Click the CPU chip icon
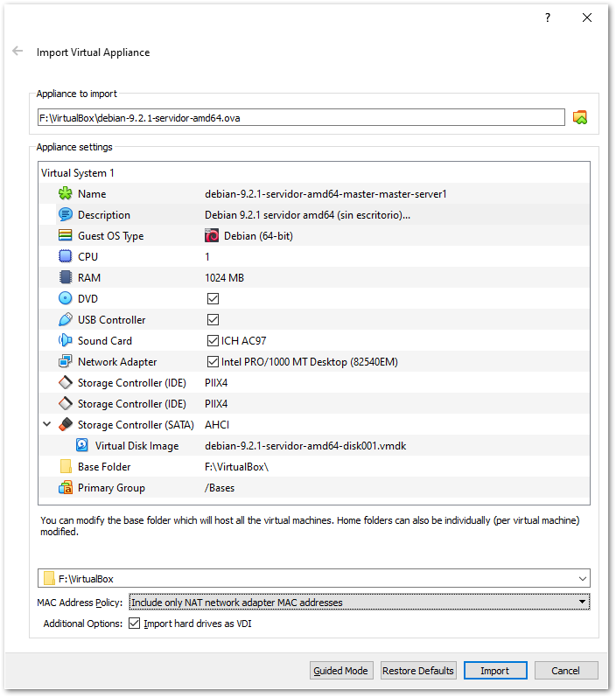The height and width of the screenshot is (697, 616). (x=66, y=256)
